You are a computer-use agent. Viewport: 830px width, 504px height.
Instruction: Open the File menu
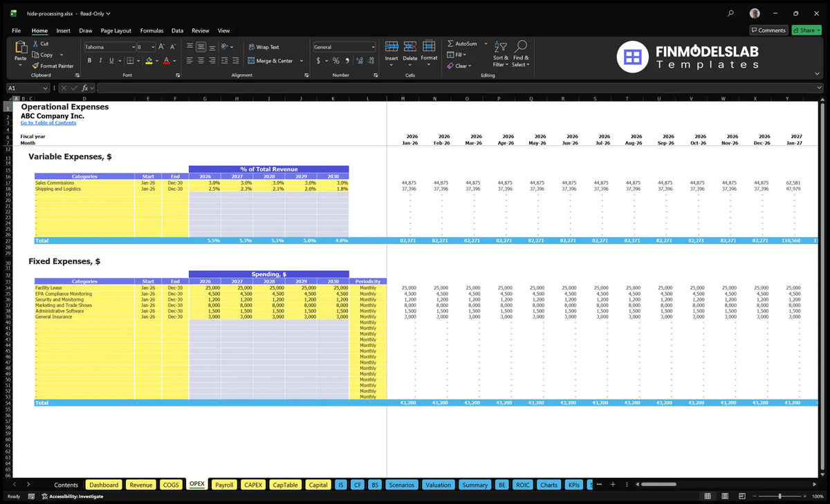tap(16, 30)
